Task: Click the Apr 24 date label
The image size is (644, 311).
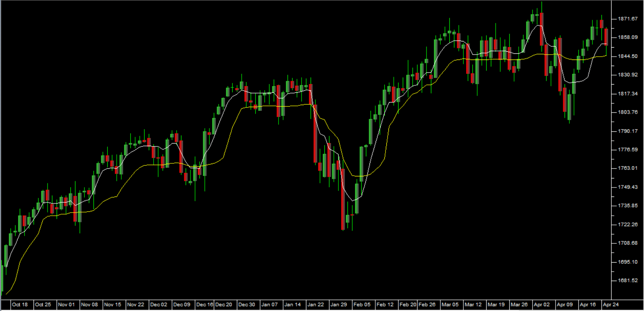Action: [x=611, y=304]
